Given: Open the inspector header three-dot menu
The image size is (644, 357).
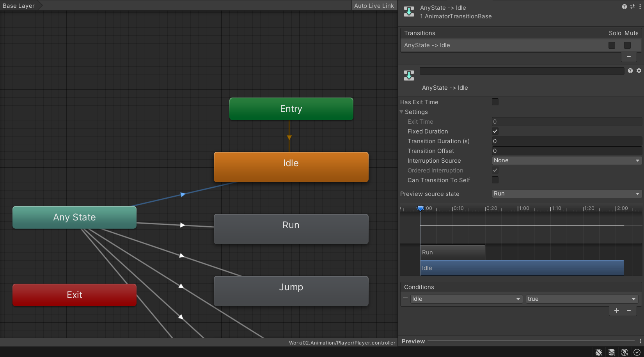Looking at the screenshot, I should [640, 7].
